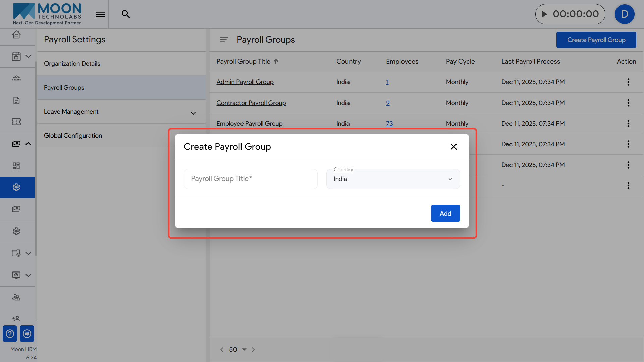644x362 pixels.
Task: Select Organization Details menu item
Action: 72,64
